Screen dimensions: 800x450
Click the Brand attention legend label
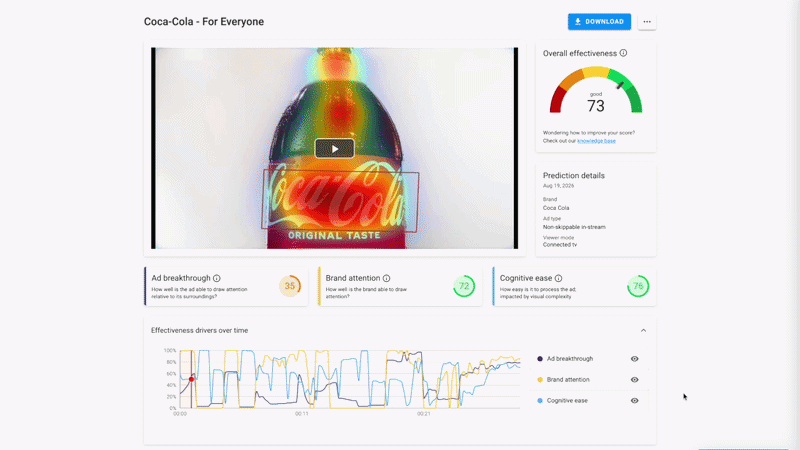[x=568, y=380]
